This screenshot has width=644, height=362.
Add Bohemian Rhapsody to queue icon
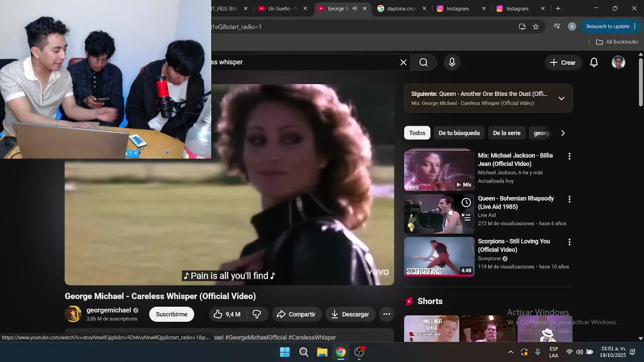[466, 218]
